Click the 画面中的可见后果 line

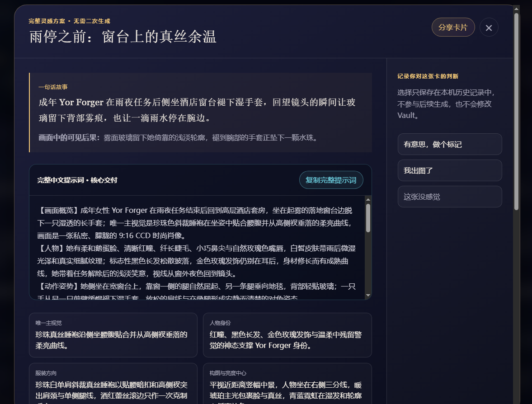[x=179, y=138]
